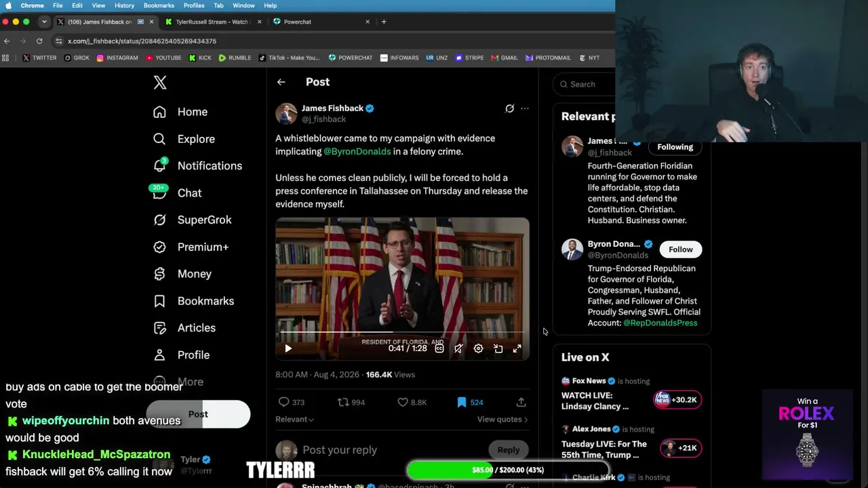Click Following button for James Fishback

click(675, 147)
